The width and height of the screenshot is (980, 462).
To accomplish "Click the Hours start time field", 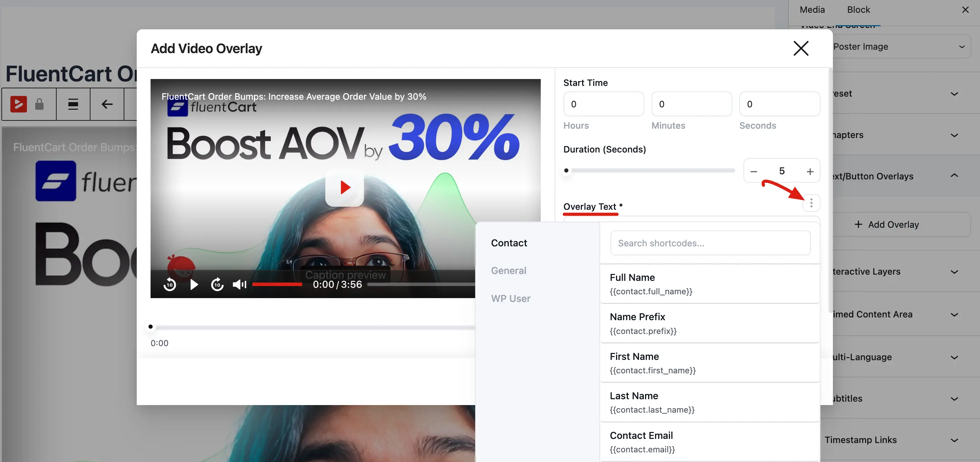I will coord(603,104).
